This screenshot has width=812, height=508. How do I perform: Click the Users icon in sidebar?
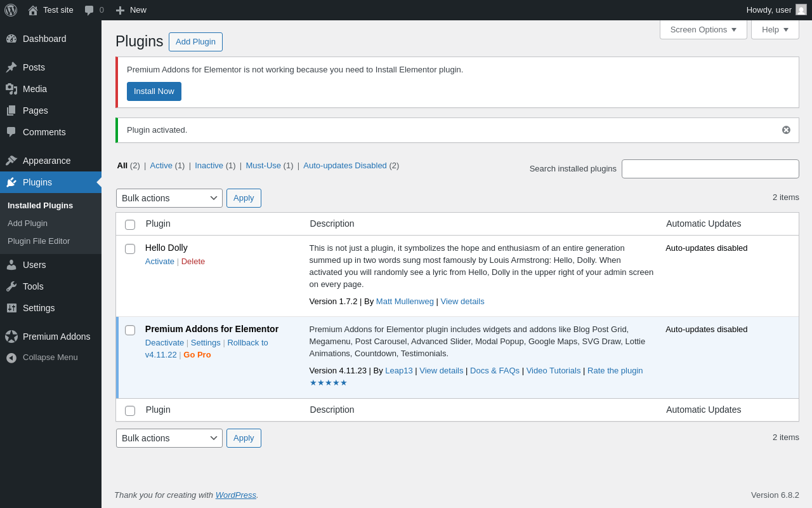(x=11, y=265)
